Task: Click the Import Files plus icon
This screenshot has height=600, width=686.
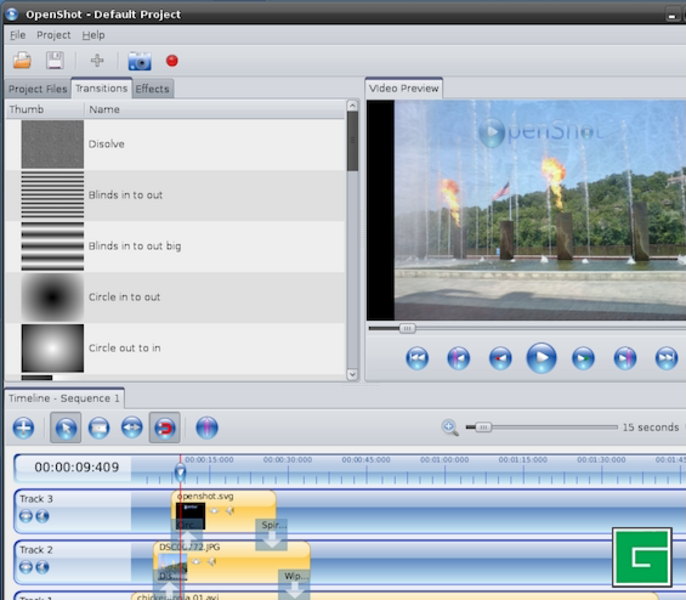Action: 97,61
